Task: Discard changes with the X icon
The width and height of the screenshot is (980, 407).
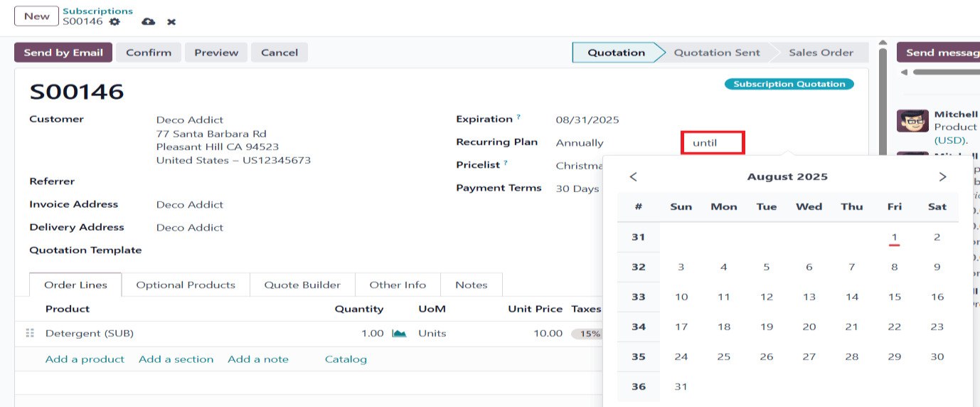Action: tap(171, 22)
